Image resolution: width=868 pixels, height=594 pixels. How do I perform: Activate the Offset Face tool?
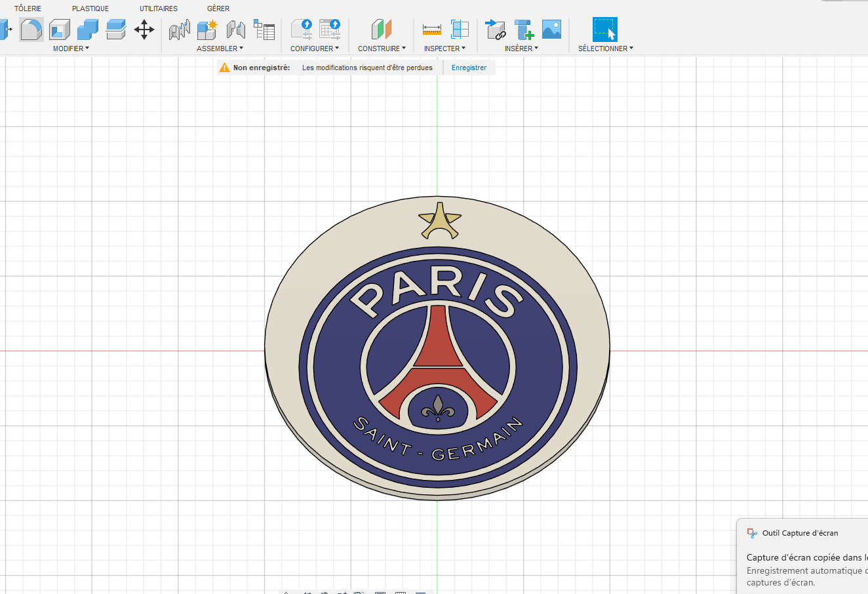click(115, 30)
